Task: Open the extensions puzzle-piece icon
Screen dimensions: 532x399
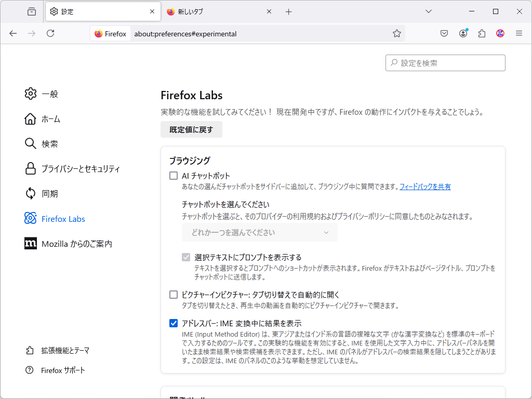Action: pos(481,33)
